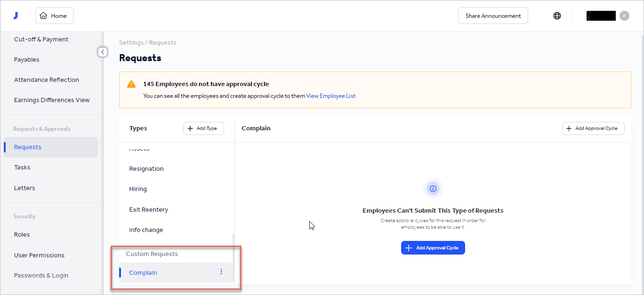The image size is (644, 295).
Task: Collapse the left sidebar with the chevron
Action: pyautogui.click(x=103, y=52)
